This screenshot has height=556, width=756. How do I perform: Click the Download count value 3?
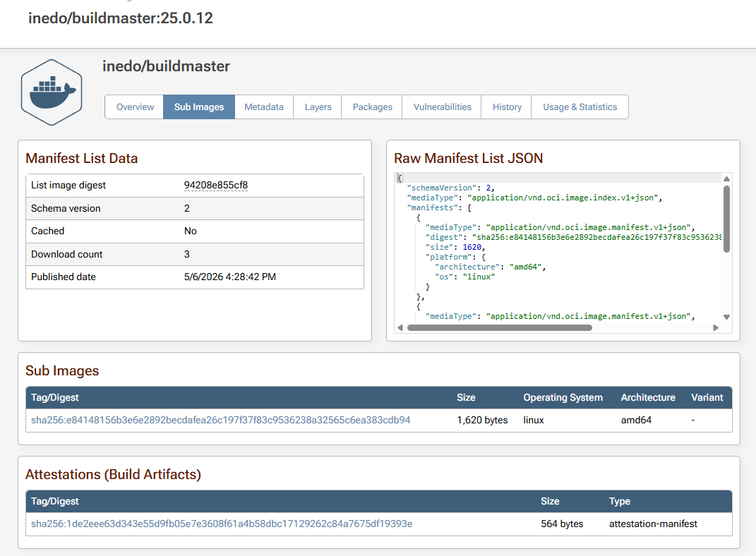[x=186, y=255]
